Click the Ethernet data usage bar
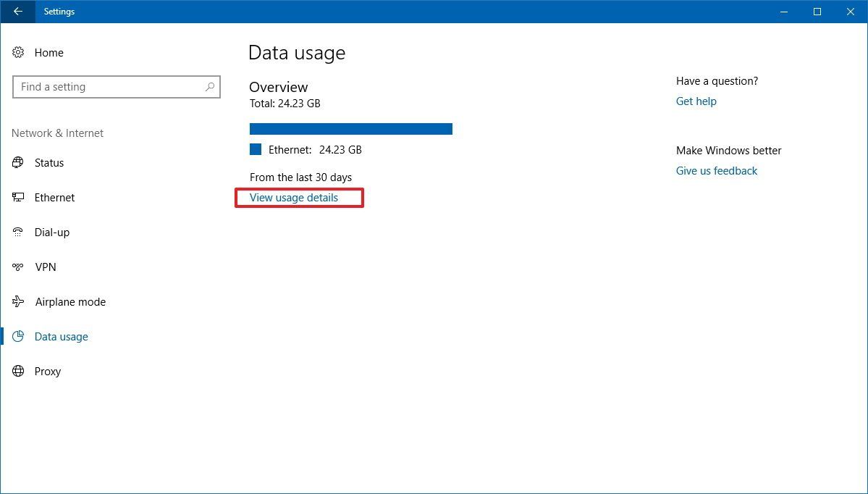868x494 pixels. (350, 128)
